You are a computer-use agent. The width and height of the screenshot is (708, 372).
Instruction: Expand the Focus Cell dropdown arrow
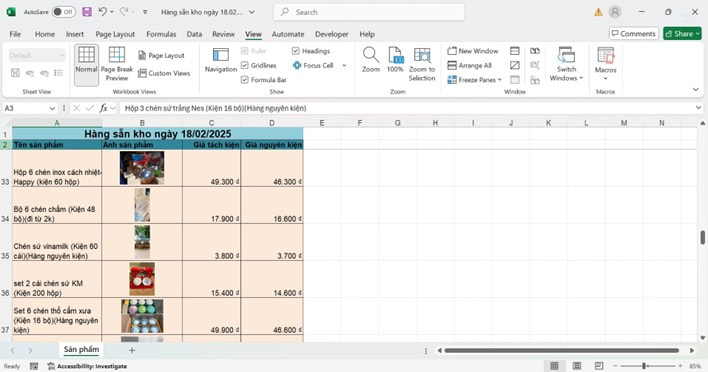tap(344, 65)
